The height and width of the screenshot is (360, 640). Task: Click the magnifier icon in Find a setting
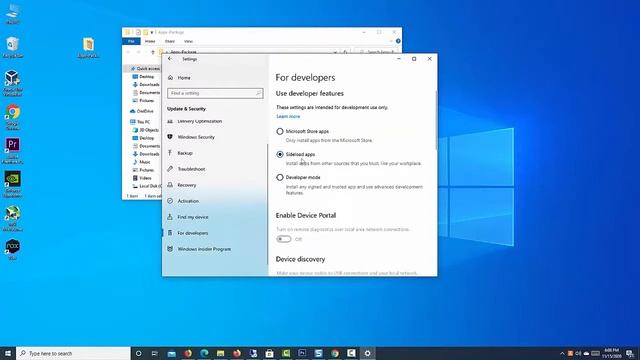(x=258, y=93)
